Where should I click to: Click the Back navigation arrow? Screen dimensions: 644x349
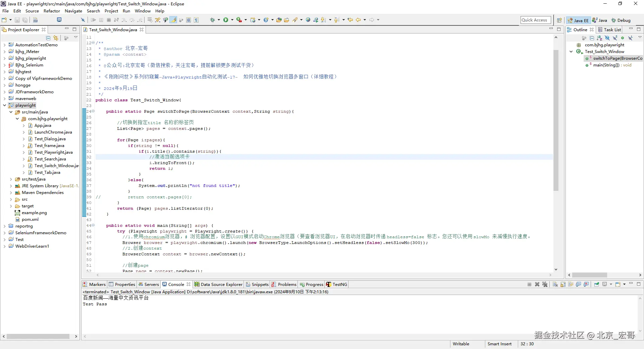pyautogui.click(x=358, y=20)
